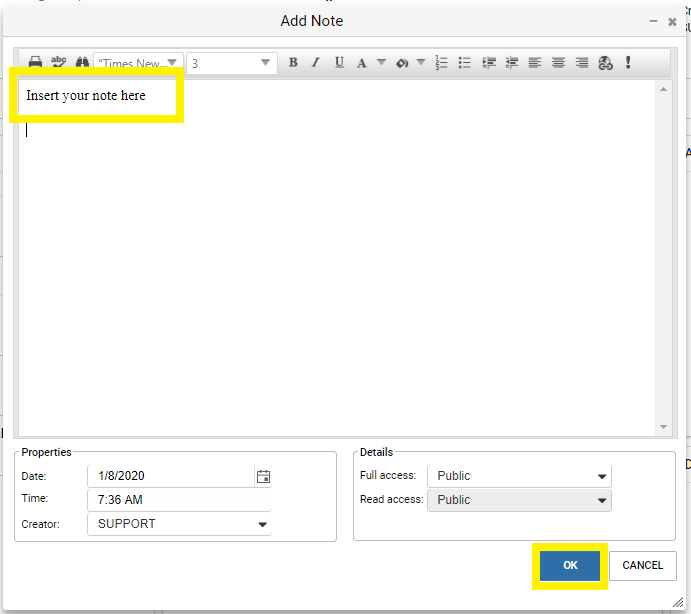
Task: Insert a bulleted list
Action: [x=465, y=63]
